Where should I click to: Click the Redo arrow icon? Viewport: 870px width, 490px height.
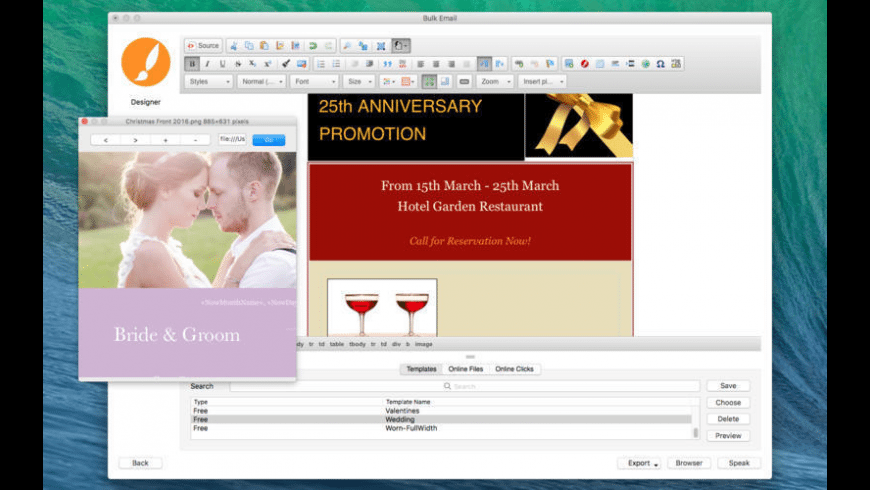328,46
